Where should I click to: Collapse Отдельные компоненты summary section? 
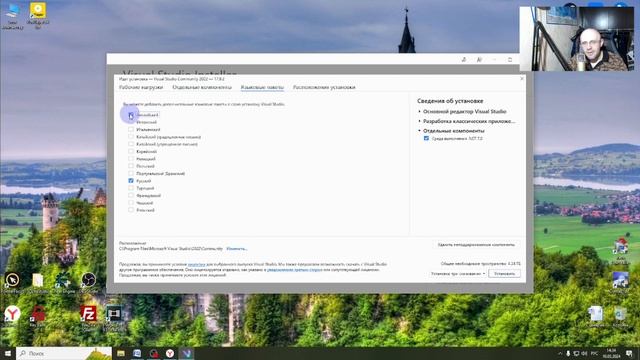click(419, 131)
